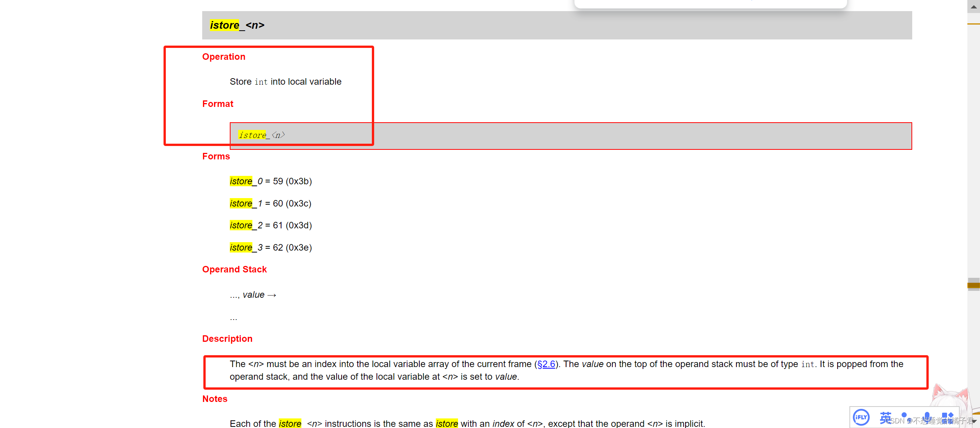
Task: Toggle the 英 English input mode icon
Action: [x=885, y=418]
